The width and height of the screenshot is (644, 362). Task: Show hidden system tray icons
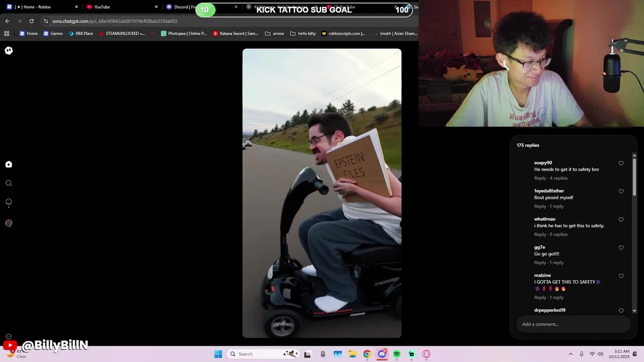click(571, 354)
